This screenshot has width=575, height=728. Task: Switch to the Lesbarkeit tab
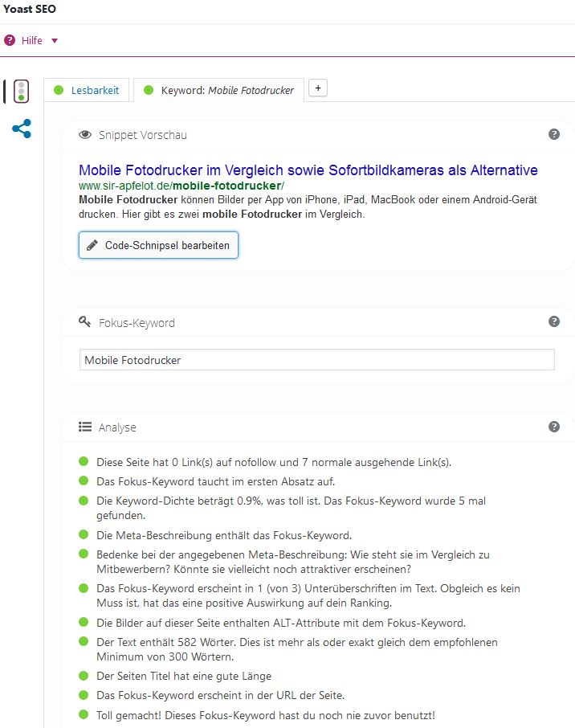pyautogui.click(x=86, y=91)
